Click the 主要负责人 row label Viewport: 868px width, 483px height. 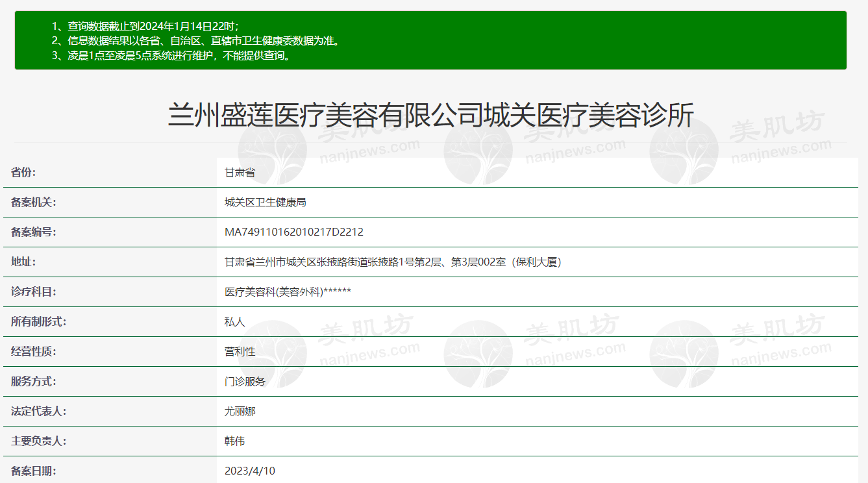pos(39,441)
